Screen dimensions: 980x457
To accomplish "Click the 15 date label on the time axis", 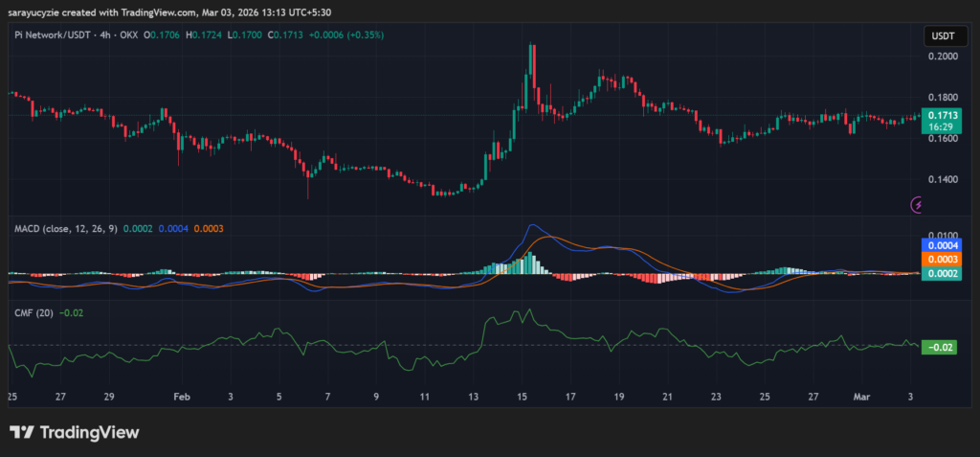I will pyautogui.click(x=522, y=396).
